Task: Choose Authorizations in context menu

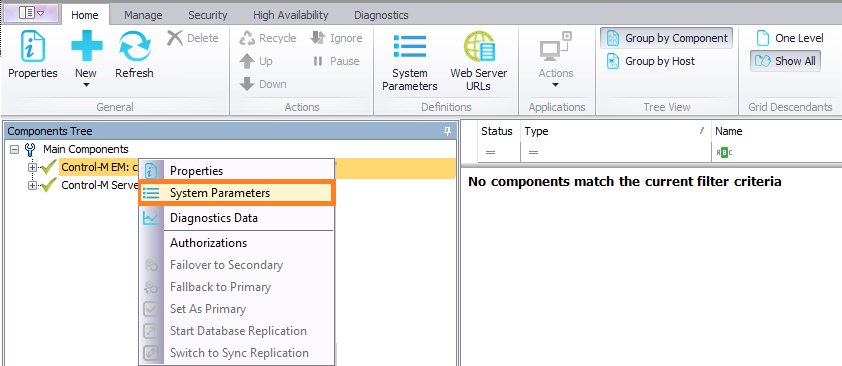Action: click(x=236, y=243)
